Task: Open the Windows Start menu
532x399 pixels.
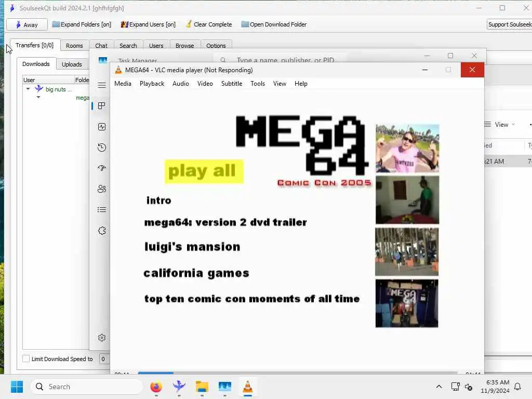Action: (x=17, y=387)
